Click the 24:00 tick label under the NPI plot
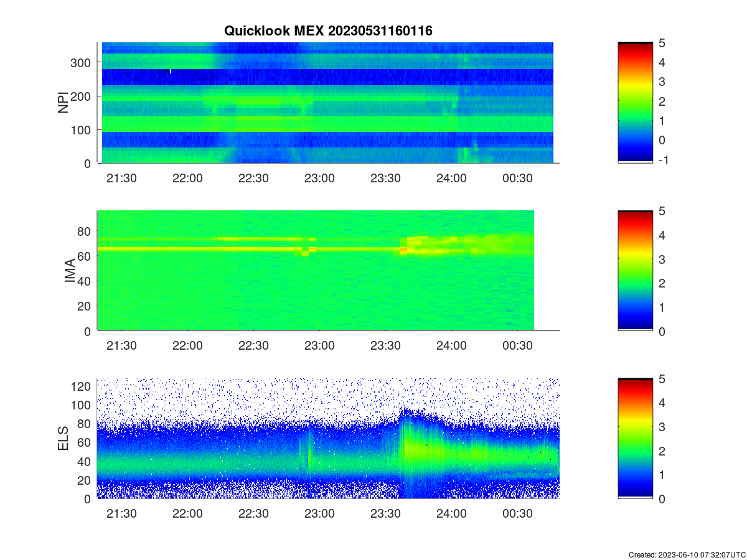 tap(451, 178)
